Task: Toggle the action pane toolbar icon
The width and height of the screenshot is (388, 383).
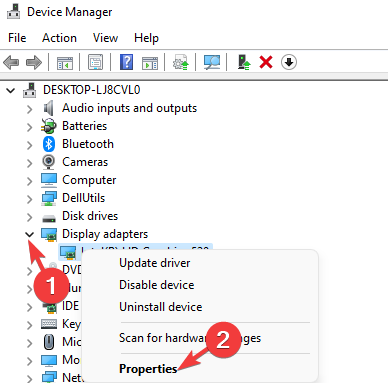Action: point(150,62)
